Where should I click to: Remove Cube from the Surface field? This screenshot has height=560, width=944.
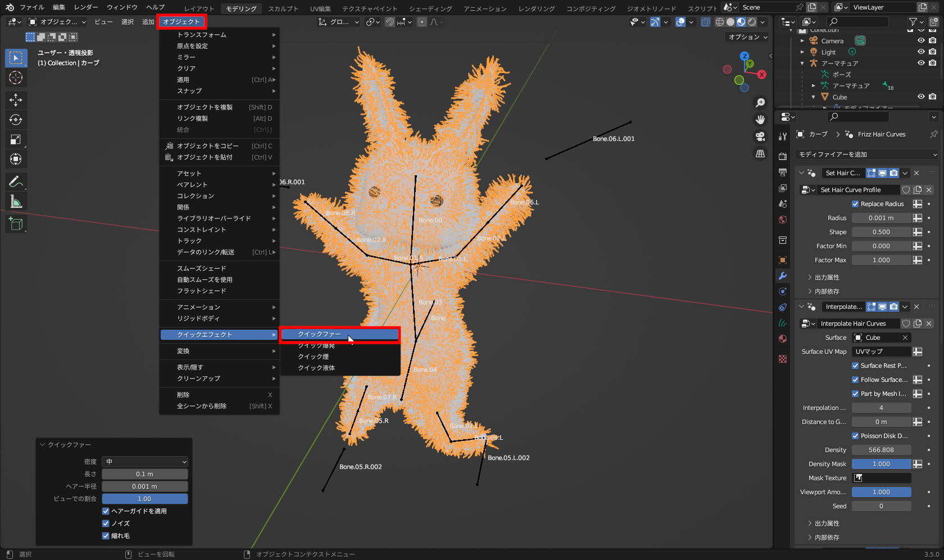point(905,338)
